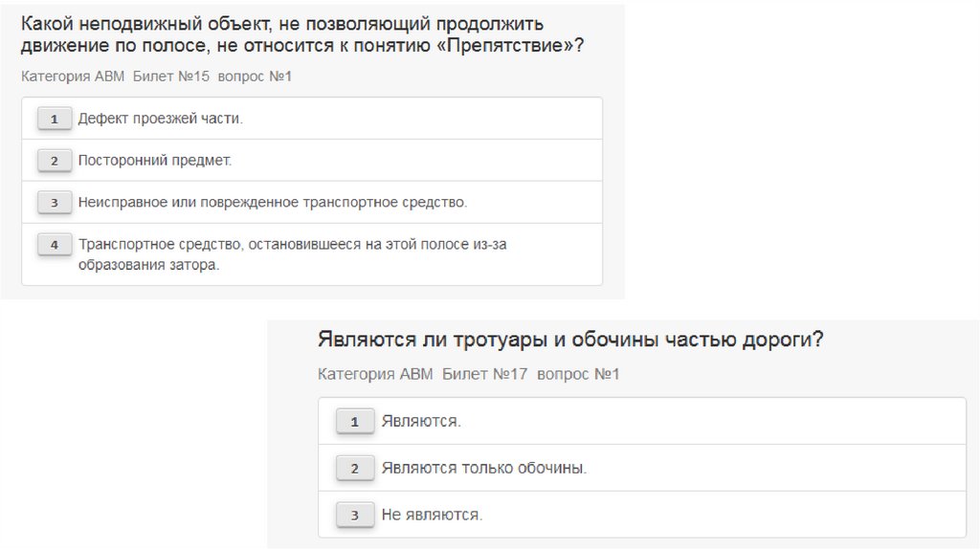980x549 pixels.
Task: Choose button 3 next to 'Не являются.'
Action: pyautogui.click(x=355, y=516)
